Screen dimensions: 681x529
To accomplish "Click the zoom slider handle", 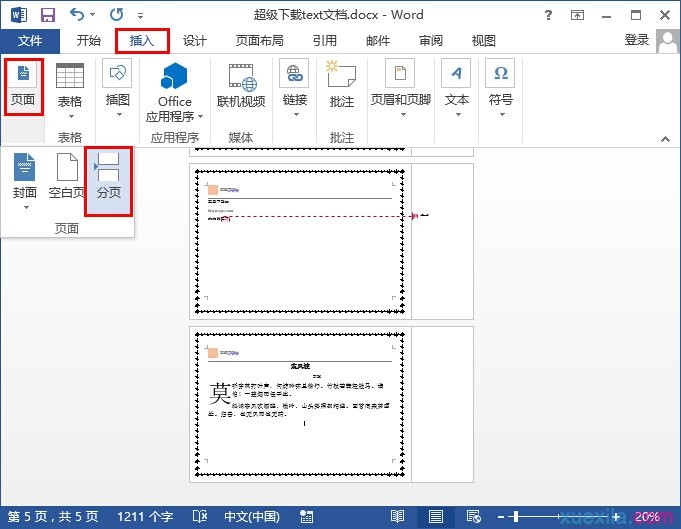I will (x=516, y=516).
